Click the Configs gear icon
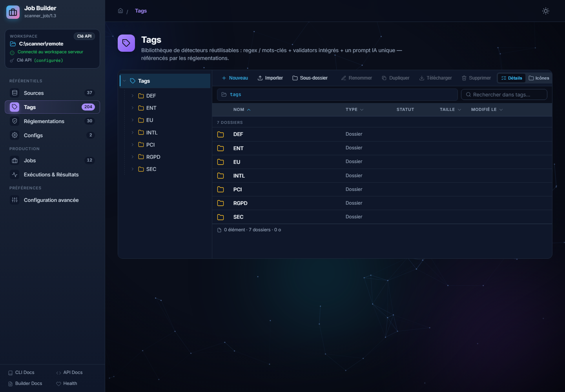 point(15,135)
